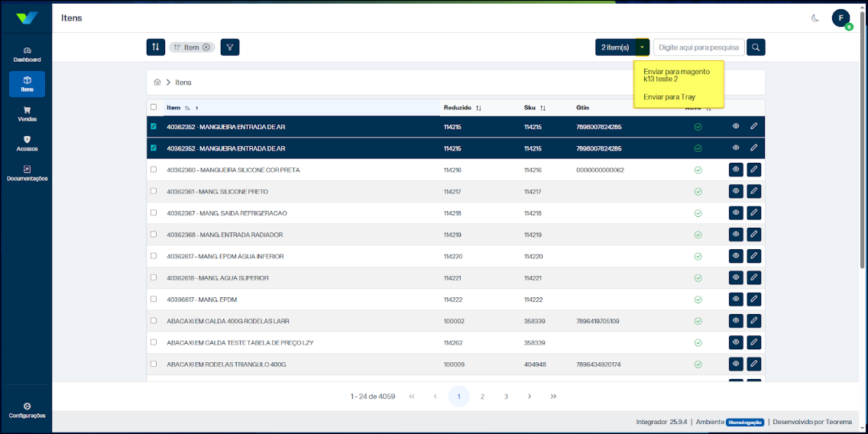Image resolution: width=868 pixels, height=434 pixels.
Task: Open the Dashboard section in sidebar
Action: (x=28, y=54)
